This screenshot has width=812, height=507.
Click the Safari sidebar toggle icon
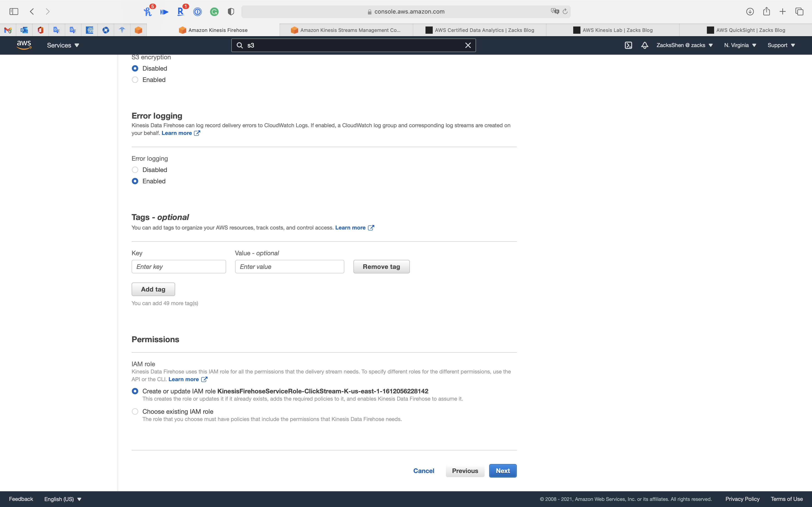click(x=14, y=12)
